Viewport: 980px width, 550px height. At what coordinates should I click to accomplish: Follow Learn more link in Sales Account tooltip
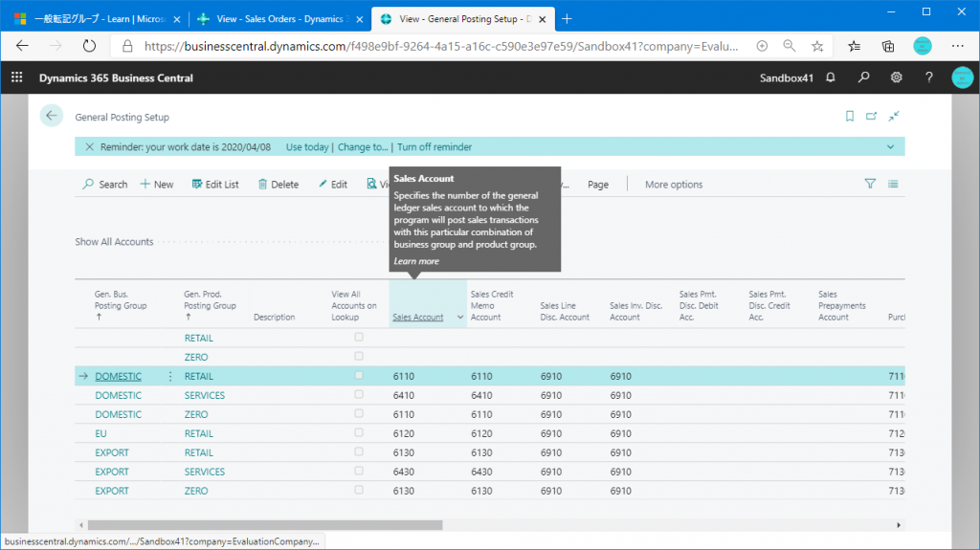(416, 261)
